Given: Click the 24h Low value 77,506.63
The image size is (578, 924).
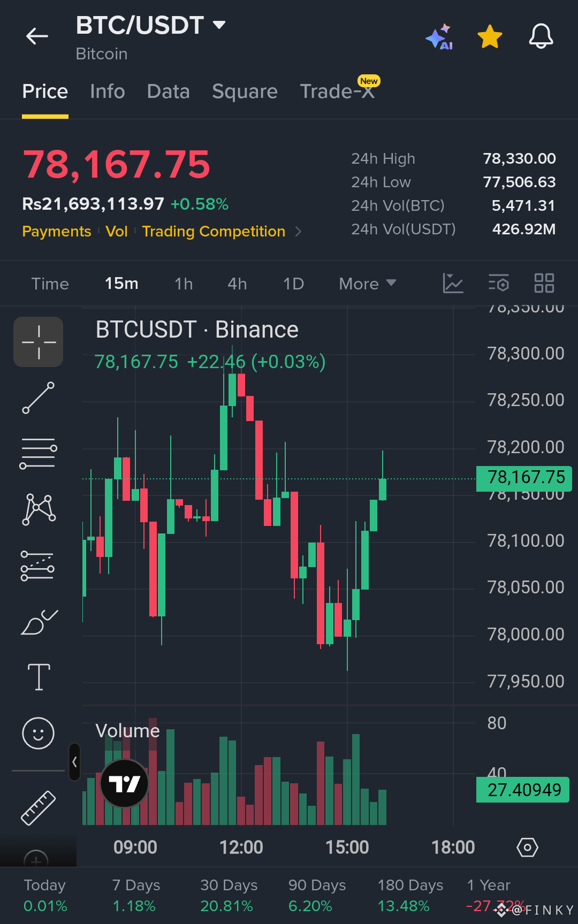Looking at the screenshot, I should coord(519,182).
